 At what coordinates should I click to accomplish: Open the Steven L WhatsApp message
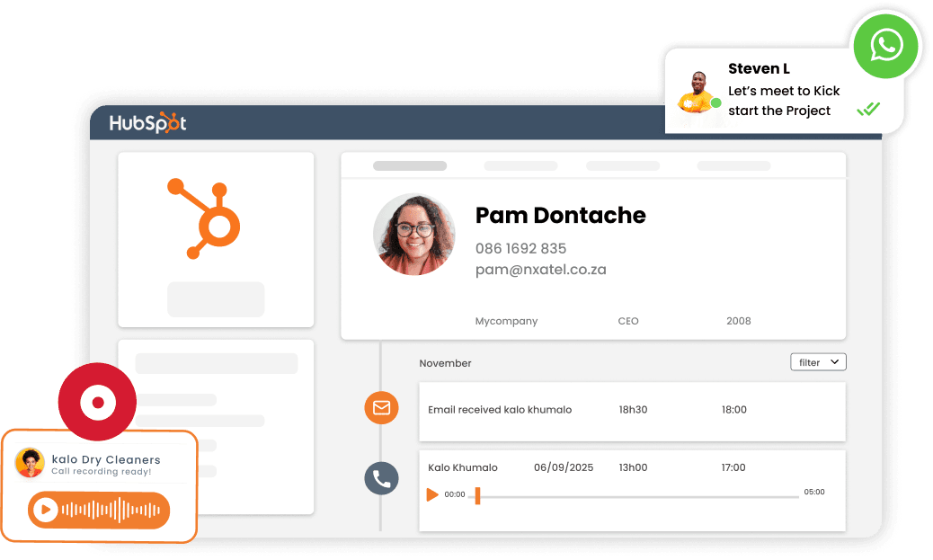point(785,91)
